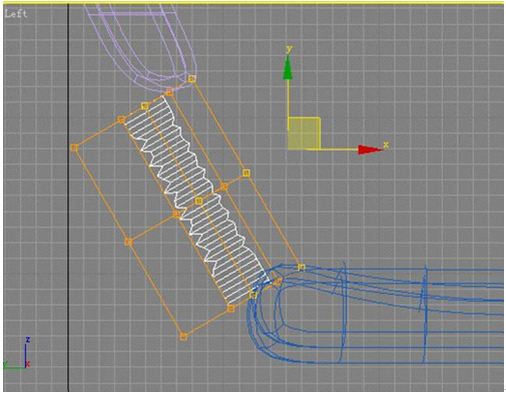Screen dimensions: 506x395
Task: Select the topmost lattice control point by purple mesh
Action: coord(192,79)
